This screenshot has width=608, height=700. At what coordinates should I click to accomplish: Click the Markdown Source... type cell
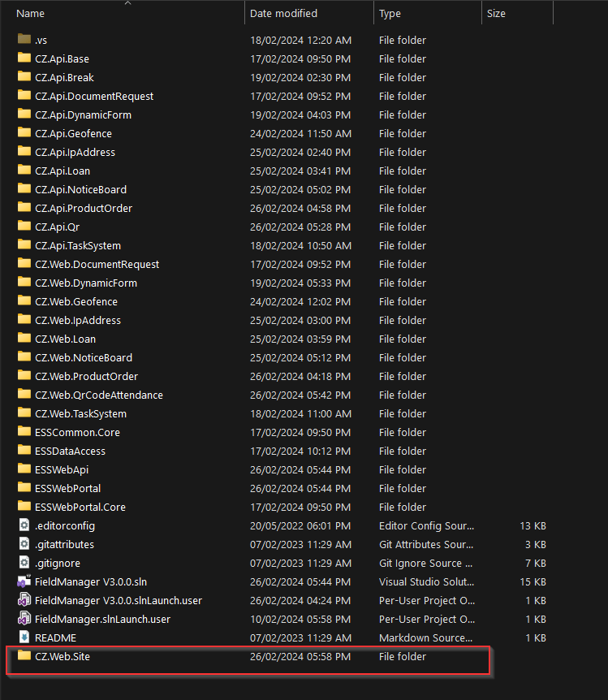[x=426, y=638]
